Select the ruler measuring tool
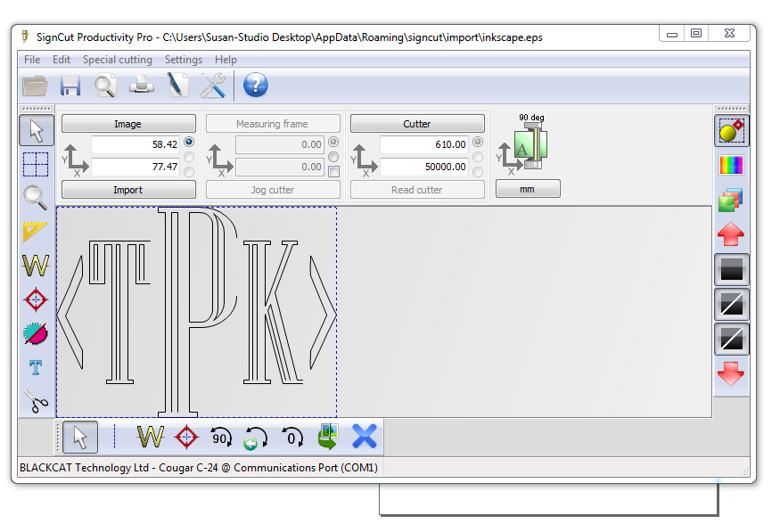This screenshot has height=532, width=780. pyautogui.click(x=36, y=232)
